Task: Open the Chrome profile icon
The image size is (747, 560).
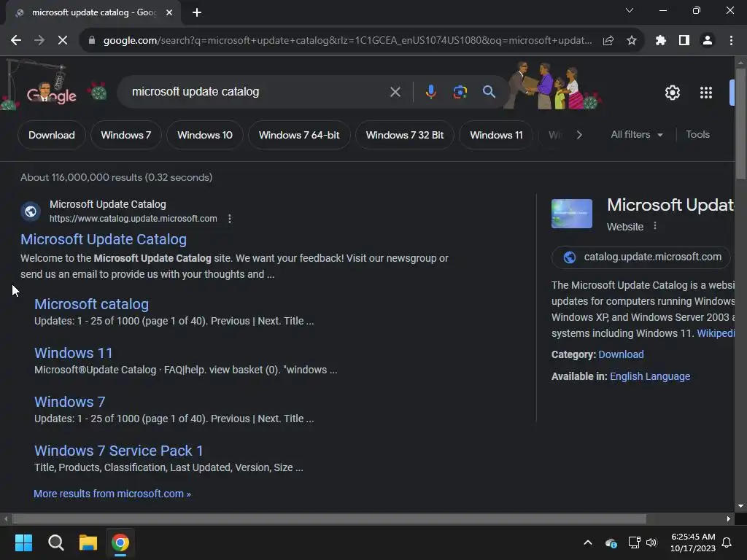Action: coord(708,41)
